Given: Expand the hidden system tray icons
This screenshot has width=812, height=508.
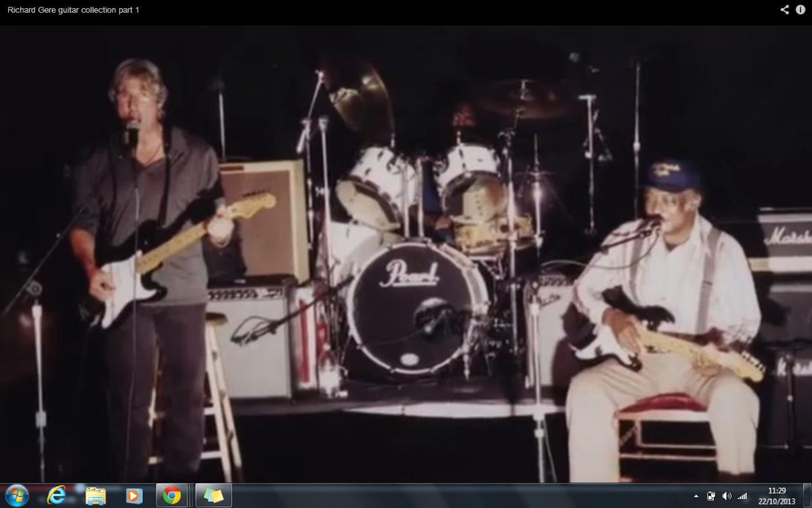Looking at the screenshot, I should 696,496.
